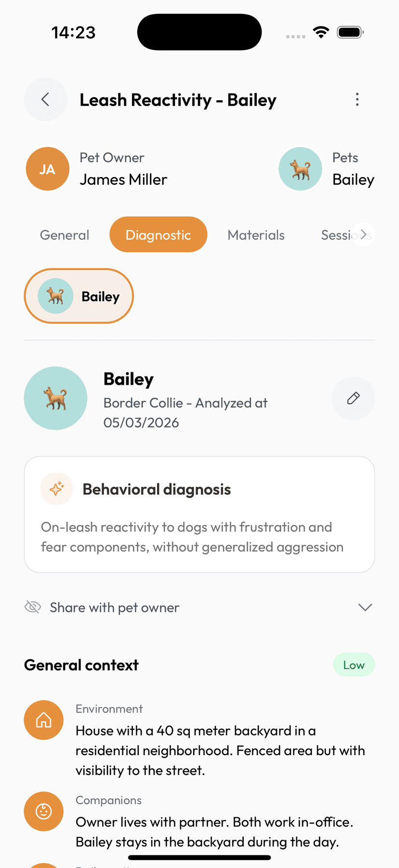The image size is (399, 868).
Task: Expand the Share with pet owner section
Action: point(199,607)
